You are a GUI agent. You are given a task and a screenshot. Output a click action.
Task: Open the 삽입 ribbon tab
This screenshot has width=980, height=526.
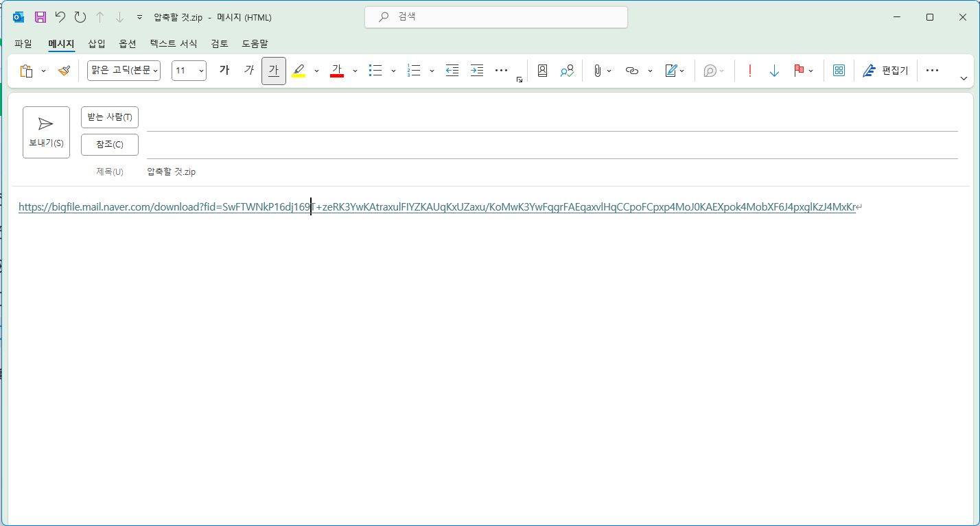point(97,44)
